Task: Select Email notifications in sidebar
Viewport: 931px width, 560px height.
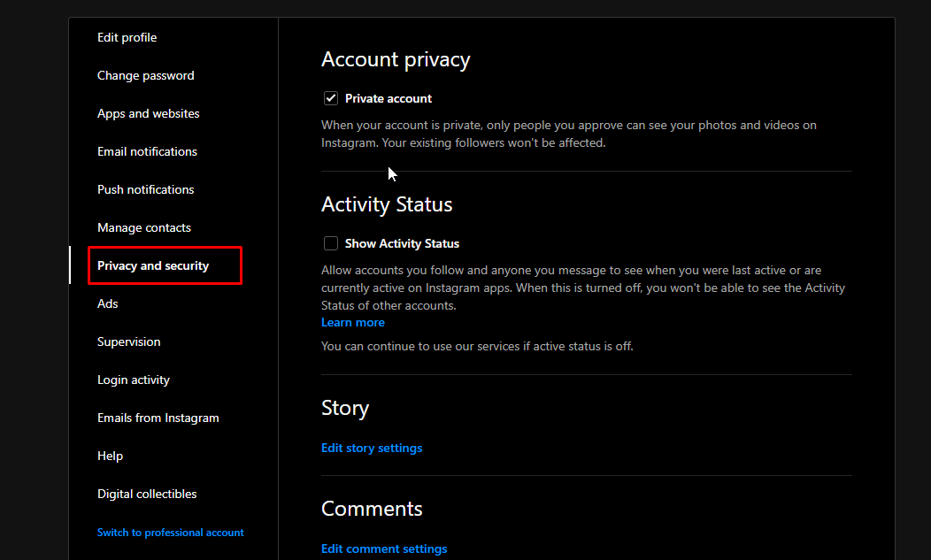Action: (147, 151)
